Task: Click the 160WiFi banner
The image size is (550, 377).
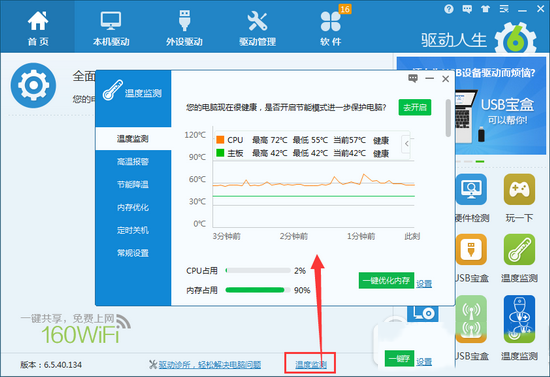Action: click(75, 329)
